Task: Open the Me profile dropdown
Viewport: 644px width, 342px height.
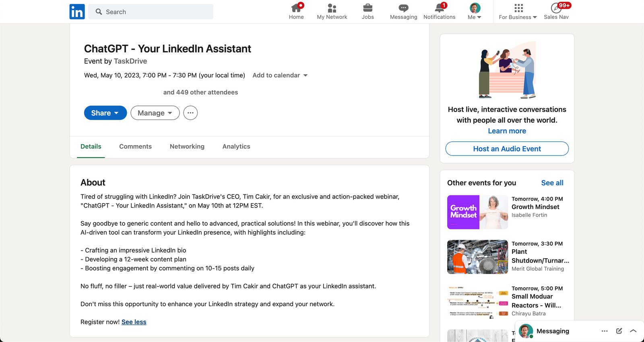Action: [x=475, y=11]
